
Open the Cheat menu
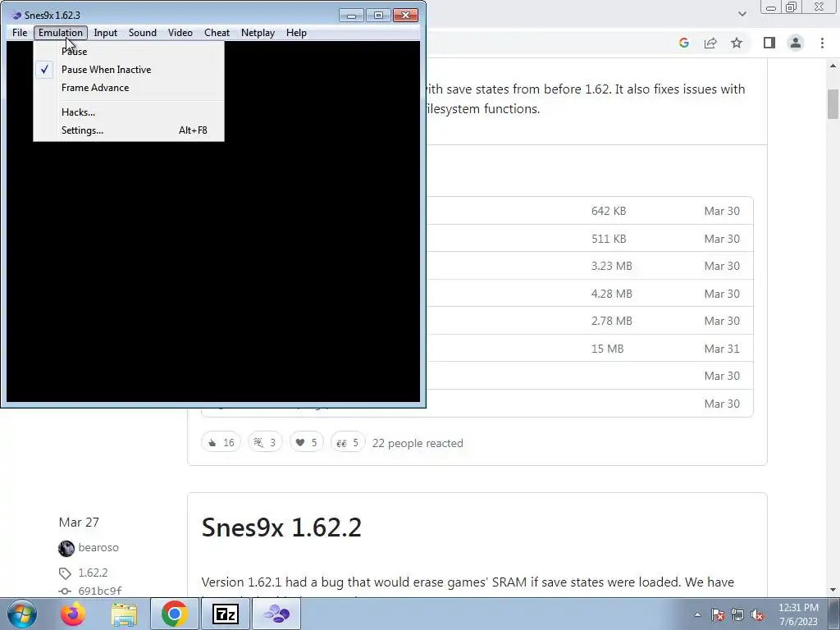tap(217, 33)
